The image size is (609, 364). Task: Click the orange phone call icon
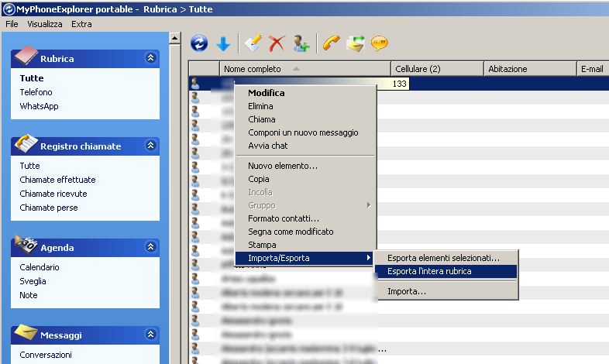[332, 43]
